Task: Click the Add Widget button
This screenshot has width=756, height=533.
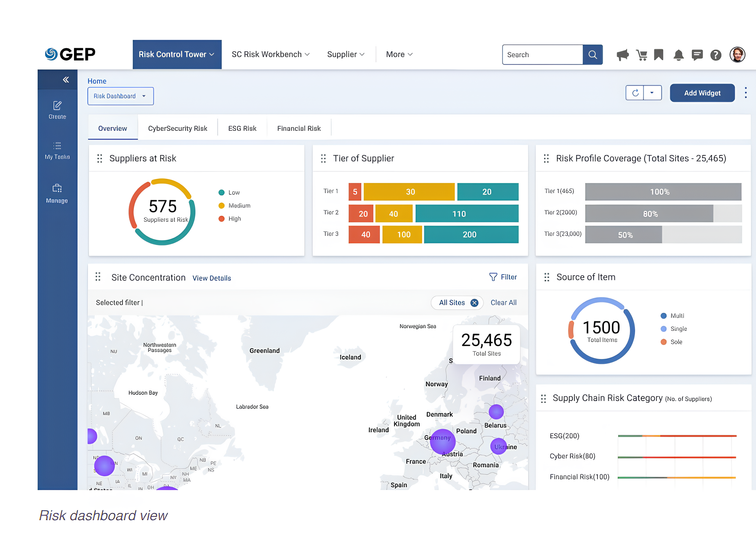Action: tap(702, 93)
